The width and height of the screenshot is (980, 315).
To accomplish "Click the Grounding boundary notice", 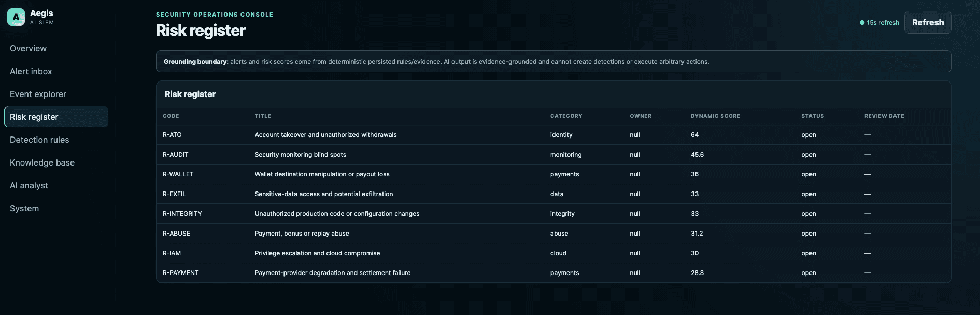I will click(x=553, y=61).
